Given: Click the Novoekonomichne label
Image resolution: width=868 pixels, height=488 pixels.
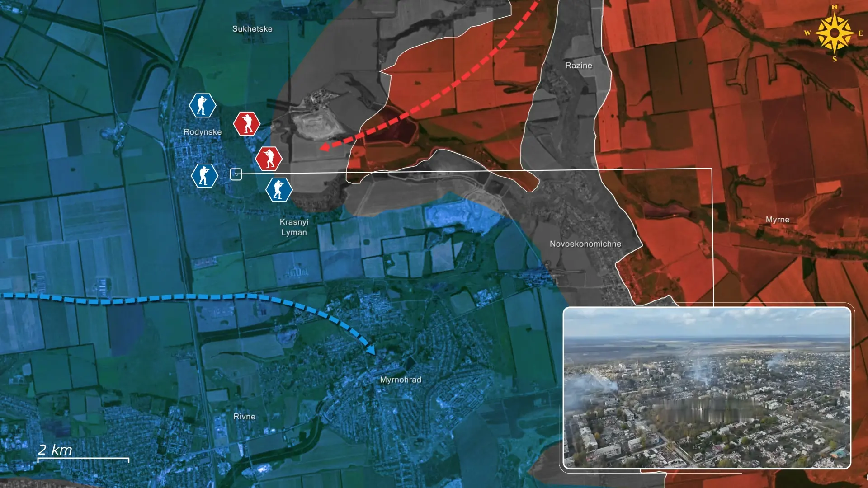Looking at the screenshot, I should click(x=585, y=244).
